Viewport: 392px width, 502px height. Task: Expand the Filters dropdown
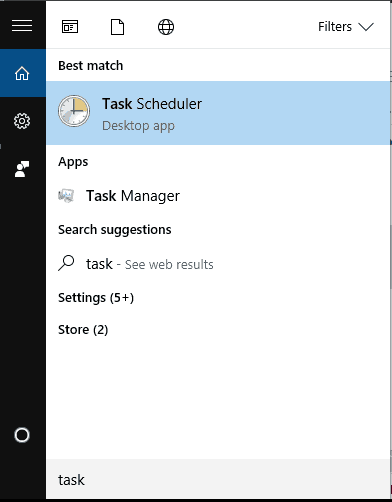pyautogui.click(x=346, y=27)
